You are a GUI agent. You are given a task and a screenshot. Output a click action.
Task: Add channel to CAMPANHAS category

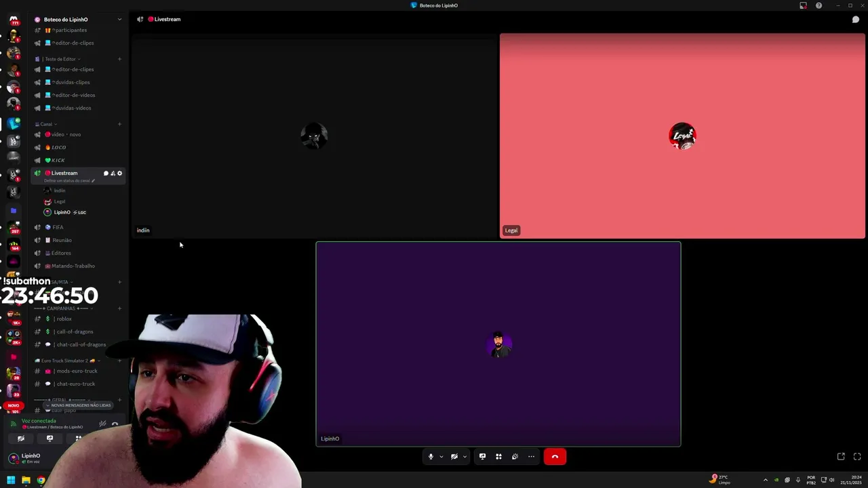(x=120, y=308)
